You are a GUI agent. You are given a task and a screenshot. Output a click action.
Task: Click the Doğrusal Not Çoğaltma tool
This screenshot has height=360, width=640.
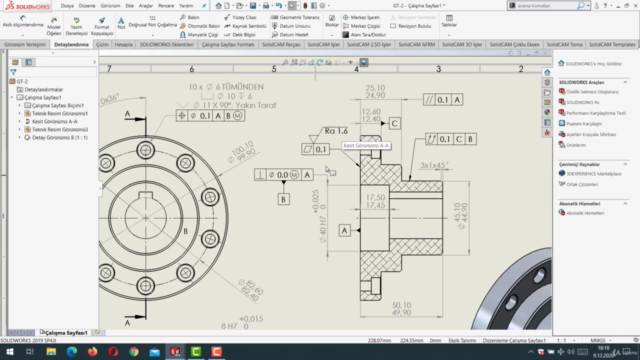153,21
